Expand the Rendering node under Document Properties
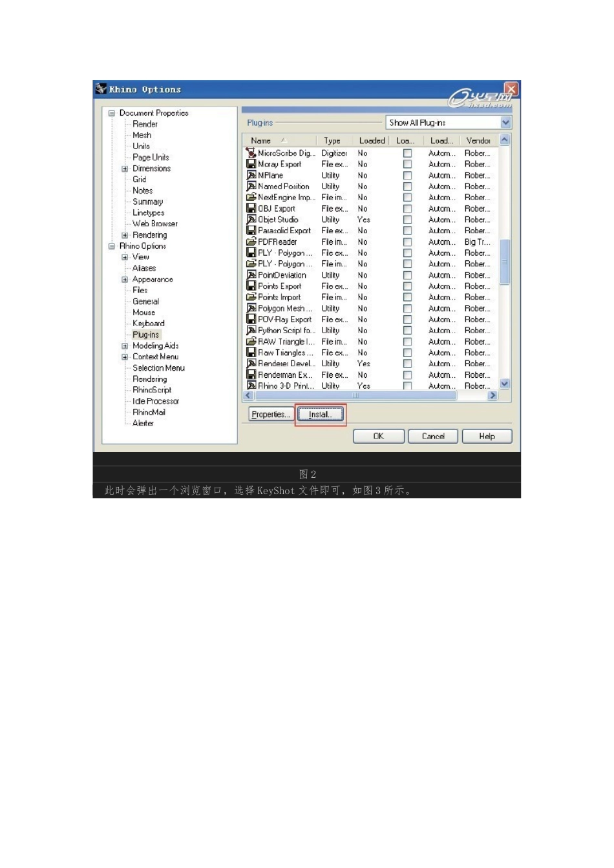The image size is (614, 868). coord(125,235)
